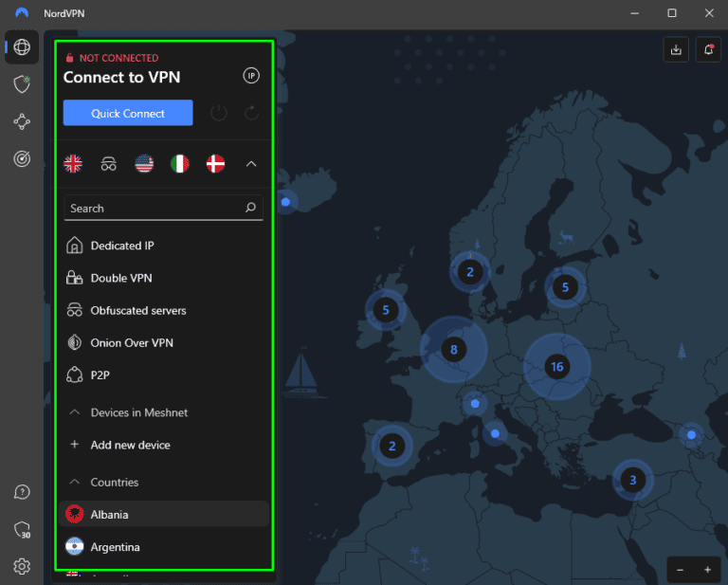This screenshot has width=728, height=585.
Task: Select Onion Over VPN option
Action: (131, 342)
